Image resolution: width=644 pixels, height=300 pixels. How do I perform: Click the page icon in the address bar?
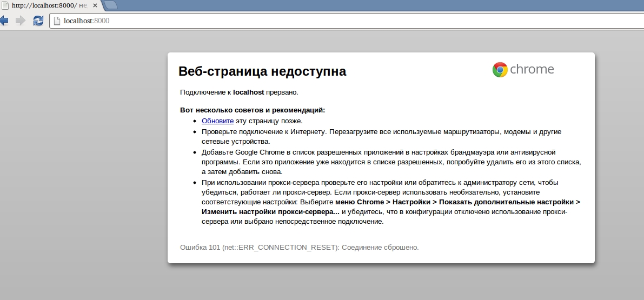pos(57,21)
